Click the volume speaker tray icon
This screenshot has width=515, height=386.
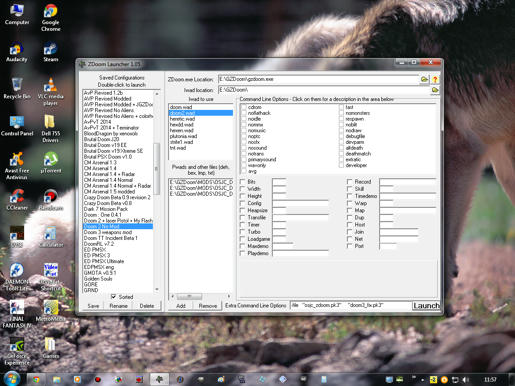click(x=466, y=380)
